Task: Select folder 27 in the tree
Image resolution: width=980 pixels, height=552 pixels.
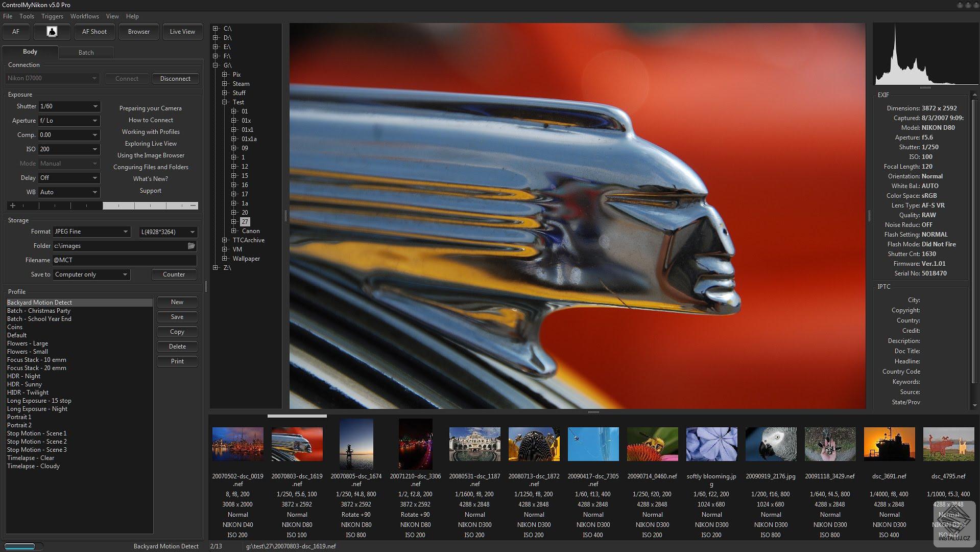Action: (x=245, y=222)
